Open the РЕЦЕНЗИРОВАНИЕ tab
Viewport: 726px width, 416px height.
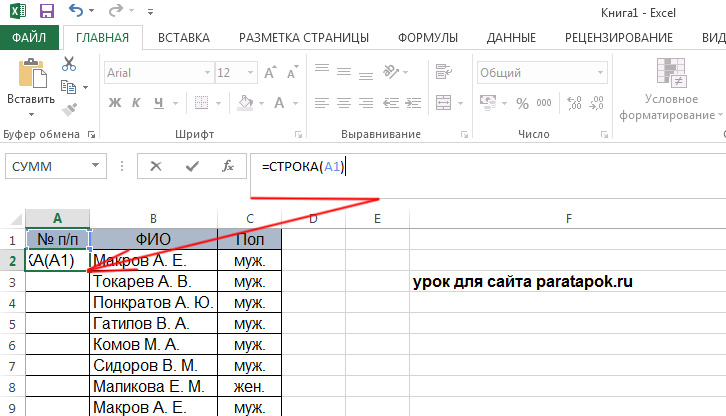(x=619, y=38)
